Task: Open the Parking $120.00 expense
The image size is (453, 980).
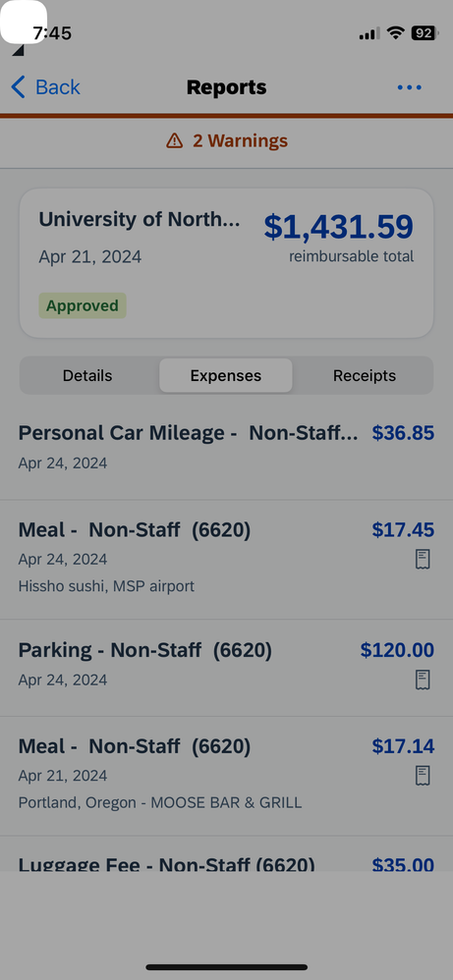Action: click(x=226, y=668)
